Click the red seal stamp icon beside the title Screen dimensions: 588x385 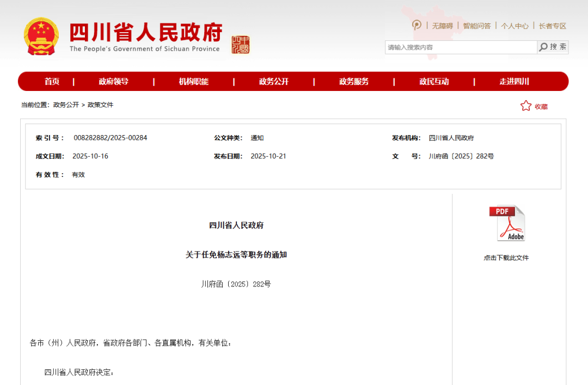pyautogui.click(x=241, y=44)
